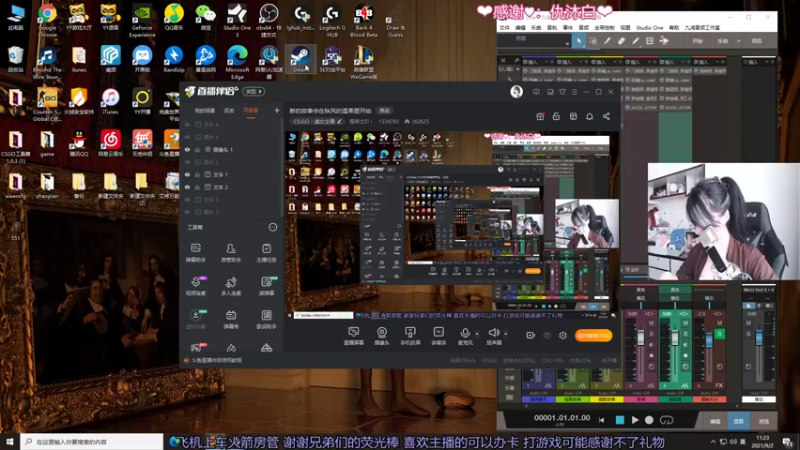800x450 pixels.
Task: Hide the 文本 1 source layer
Action: 187,174
